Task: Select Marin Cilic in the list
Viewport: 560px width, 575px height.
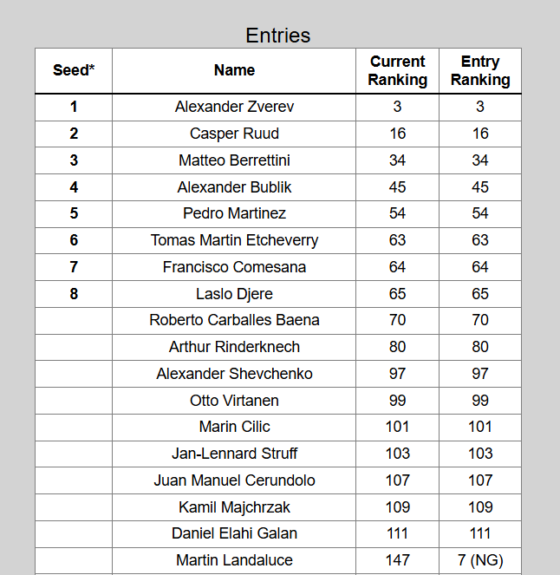Action: click(x=234, y=427)
